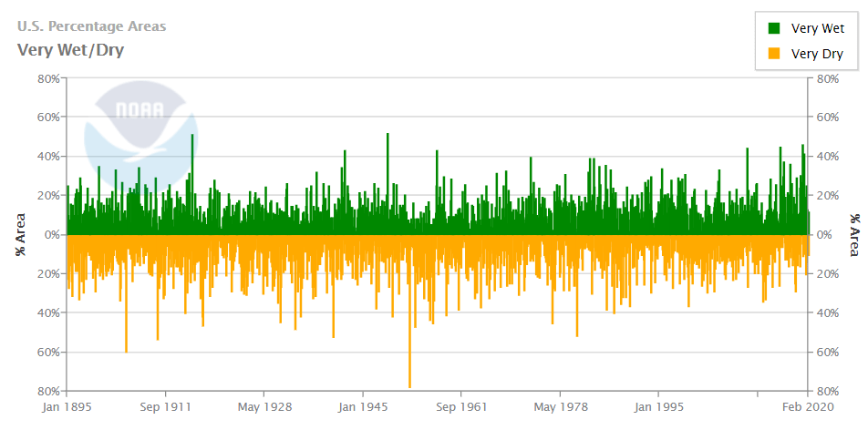The width and height of the screenshot is (868, 430).
Task: Click the left-side % Area axis title
Action: [x=20, y=234]
